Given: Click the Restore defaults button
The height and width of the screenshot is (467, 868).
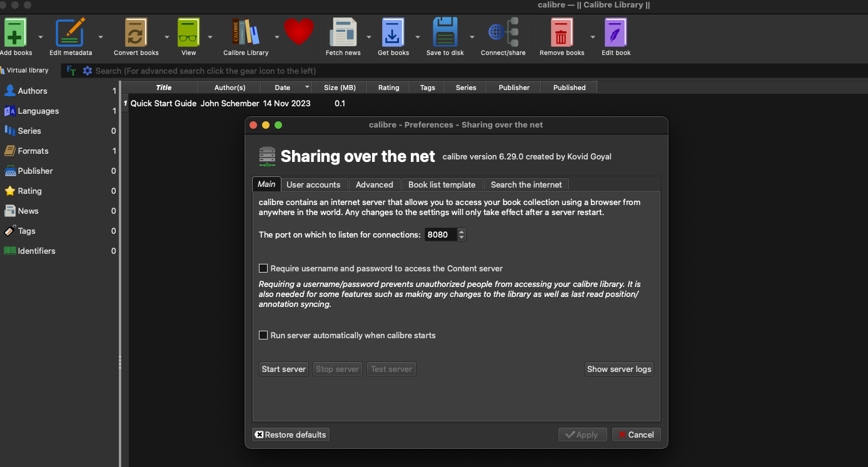Looking at the screenshot, I should [x=291, y=434].
